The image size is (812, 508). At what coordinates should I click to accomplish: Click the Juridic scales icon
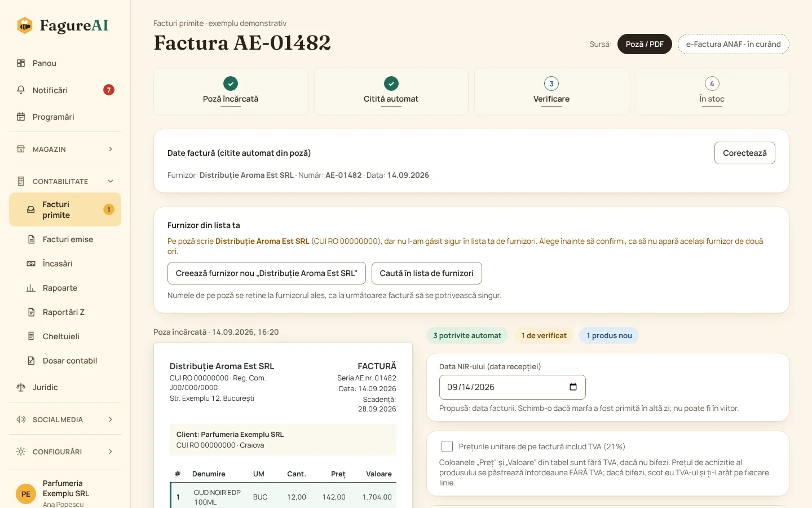21,387
